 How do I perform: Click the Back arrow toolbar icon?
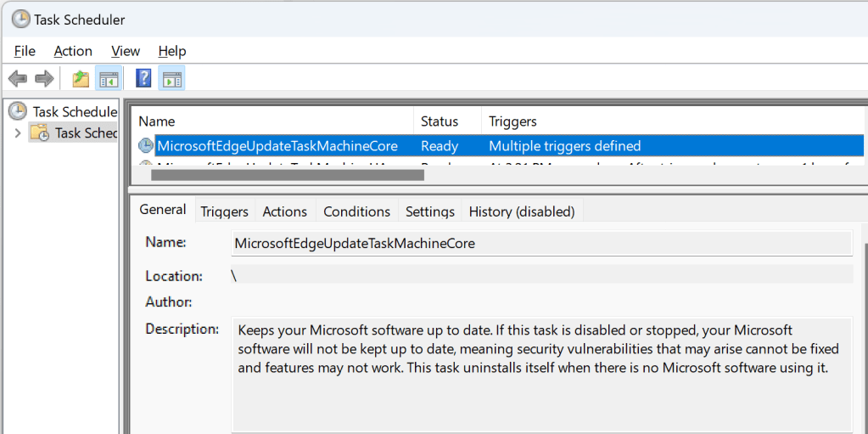click(x=18, y=79)
